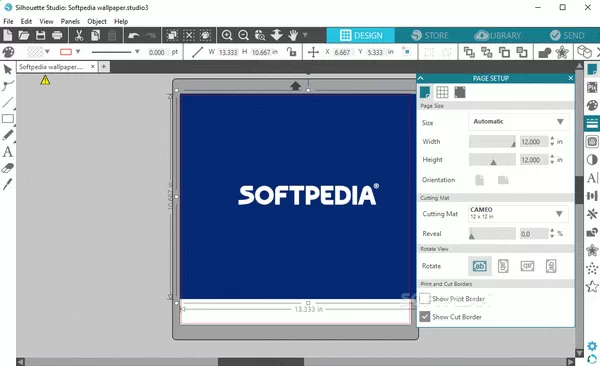This screenshot has height=366, width=600.
Task: Switch to the SEND tab
Action: [567, 36]
